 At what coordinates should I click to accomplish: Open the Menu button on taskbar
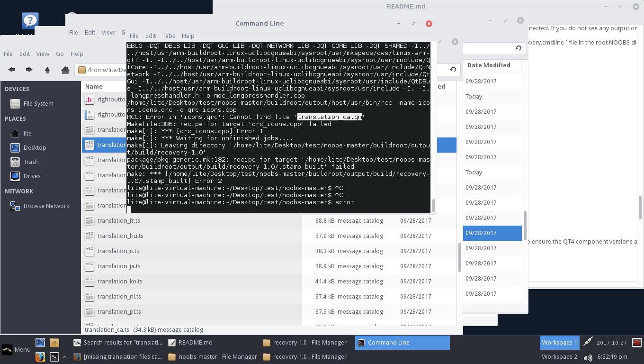click(16, 349)
